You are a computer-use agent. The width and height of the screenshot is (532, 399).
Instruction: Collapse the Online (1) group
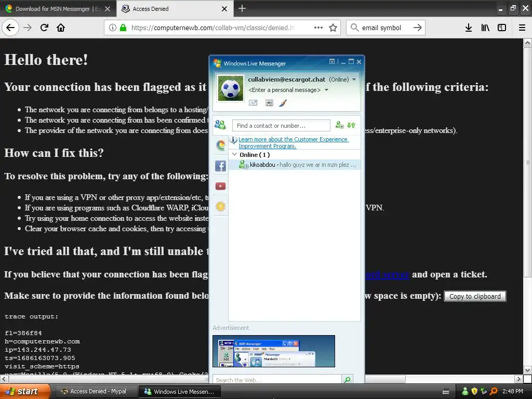coord(234,154)
